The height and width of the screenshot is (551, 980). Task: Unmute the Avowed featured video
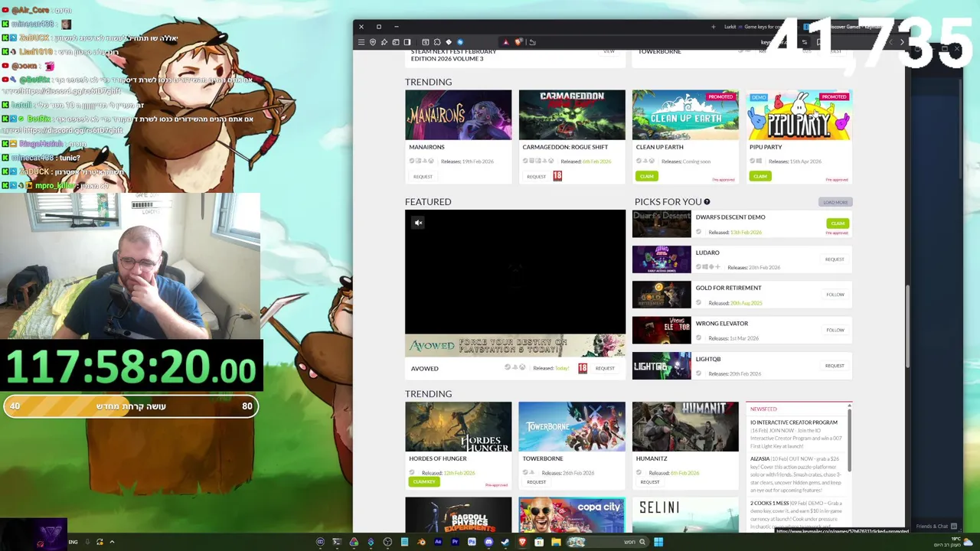(x=418, y=223)
